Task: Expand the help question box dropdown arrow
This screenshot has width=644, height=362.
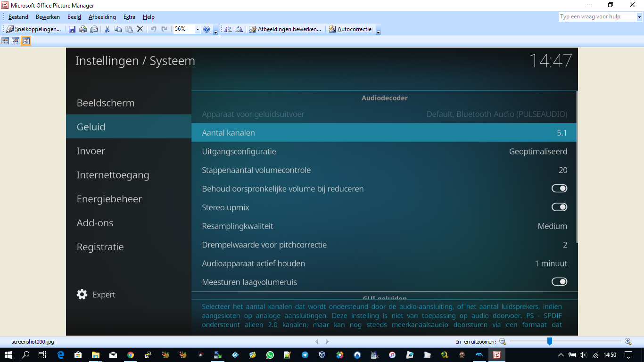Action: 639,17
